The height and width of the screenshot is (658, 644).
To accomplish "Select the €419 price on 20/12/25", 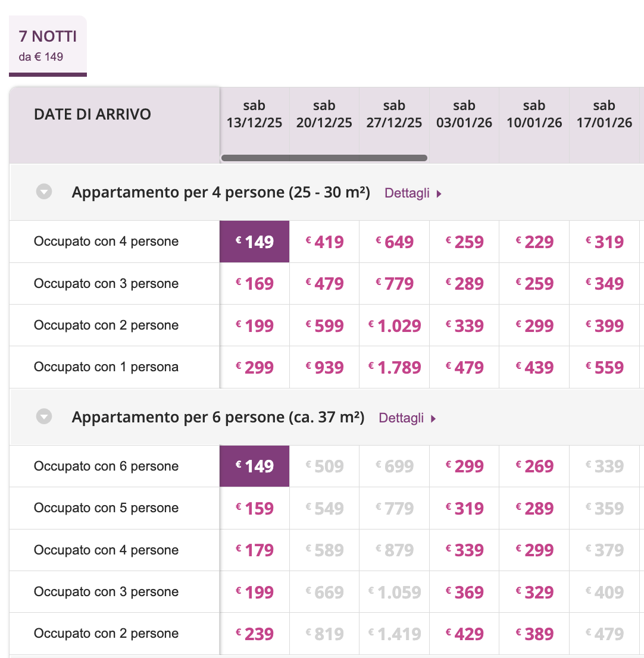I will click(x=324, y=242).
